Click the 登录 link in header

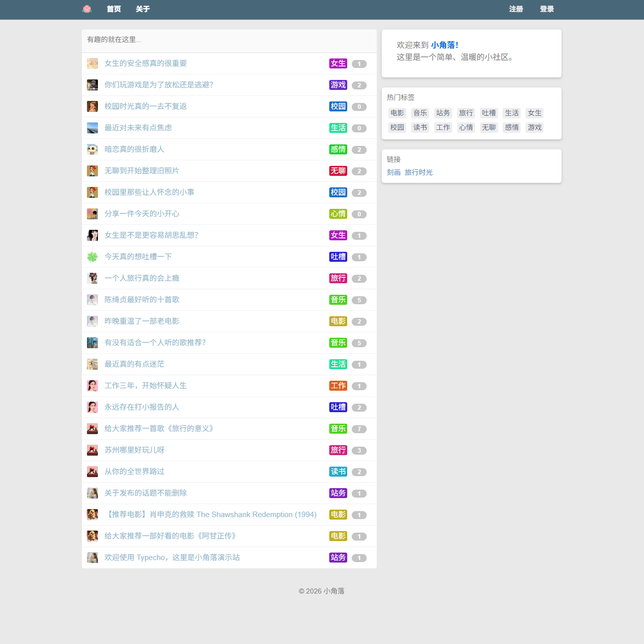click(547, 9)
